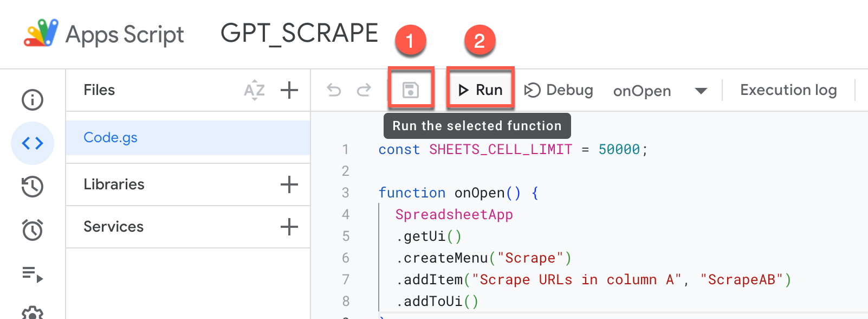
Task: Open the Execution log
Action: coord(788,90)
